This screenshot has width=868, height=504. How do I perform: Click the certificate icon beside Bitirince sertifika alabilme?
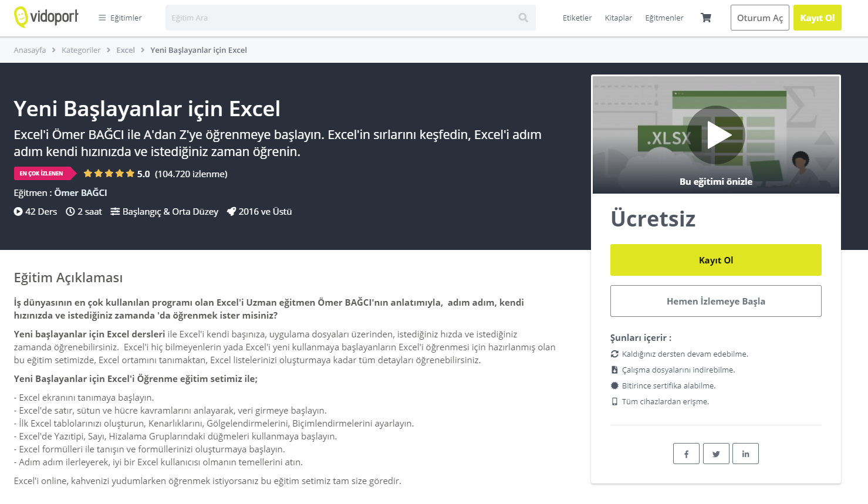tap(614, 385)
